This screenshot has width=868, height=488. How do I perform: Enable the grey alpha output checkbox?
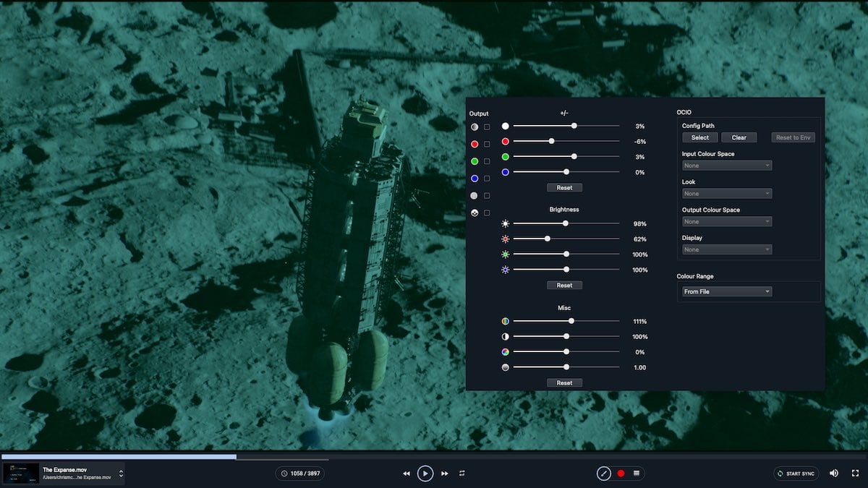(487, 196)
